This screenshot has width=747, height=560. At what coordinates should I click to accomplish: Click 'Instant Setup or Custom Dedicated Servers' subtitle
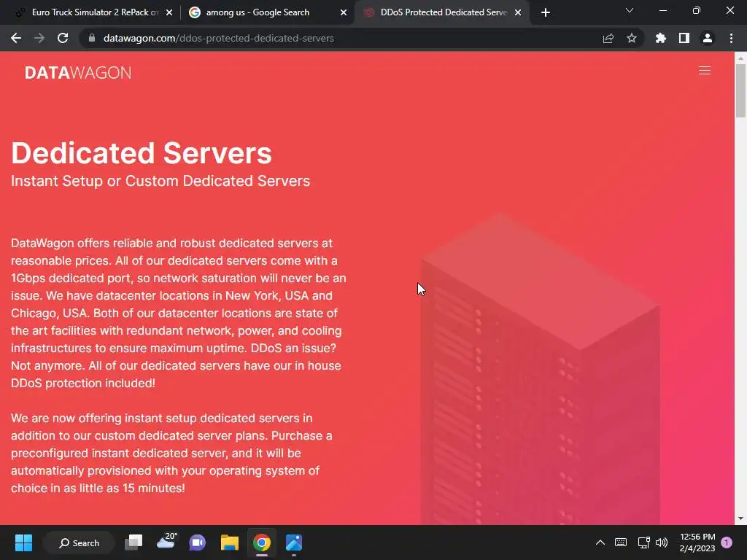click(x=160, y=181)
